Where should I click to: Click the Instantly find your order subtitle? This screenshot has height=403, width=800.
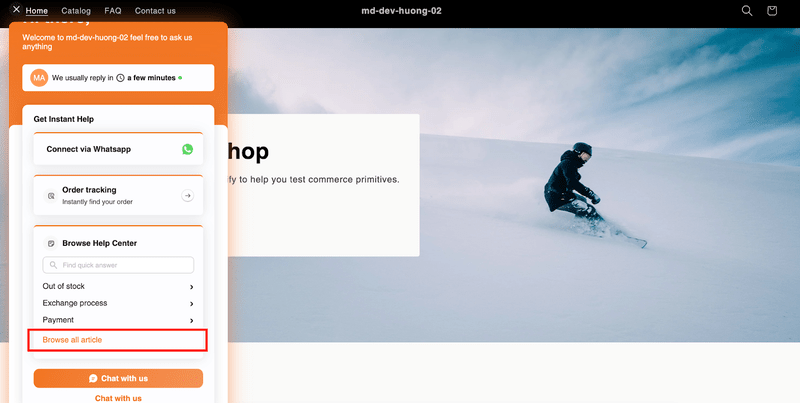click(x=97, y=202)
